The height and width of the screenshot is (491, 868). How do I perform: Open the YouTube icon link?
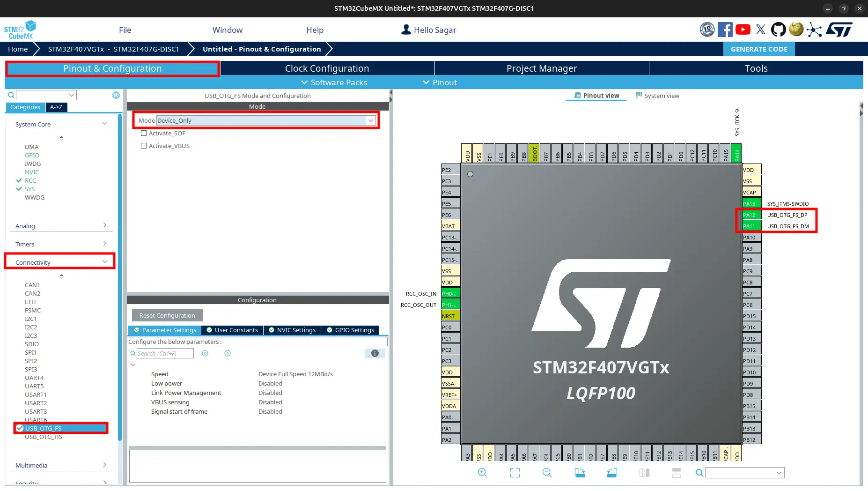(x=743, y=30)
